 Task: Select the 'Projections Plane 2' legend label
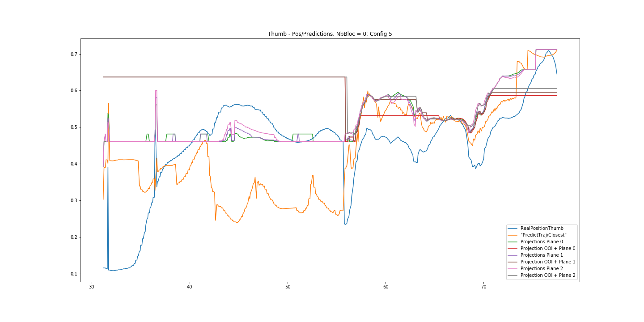coord(542,268)
